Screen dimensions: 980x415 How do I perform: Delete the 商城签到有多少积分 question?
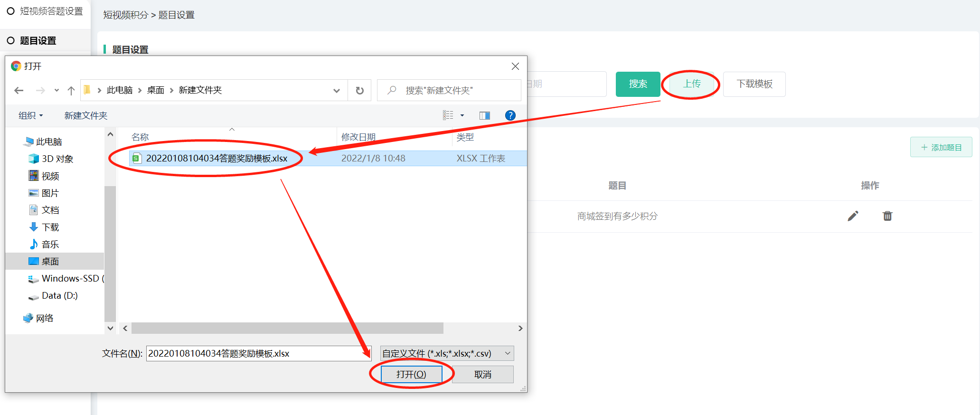887,216
